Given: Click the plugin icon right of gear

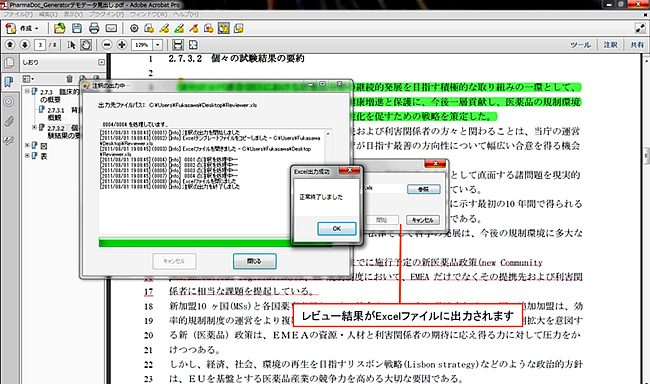Looking at the screenshot, I should (x=149, y=28).
